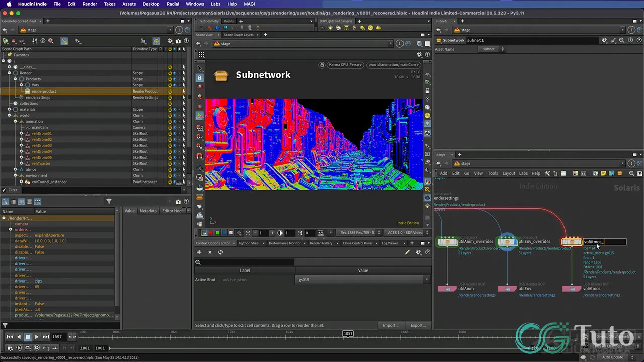Click the timeline frame marker 1057
The image size is (644, 362).
pos(348,334)
